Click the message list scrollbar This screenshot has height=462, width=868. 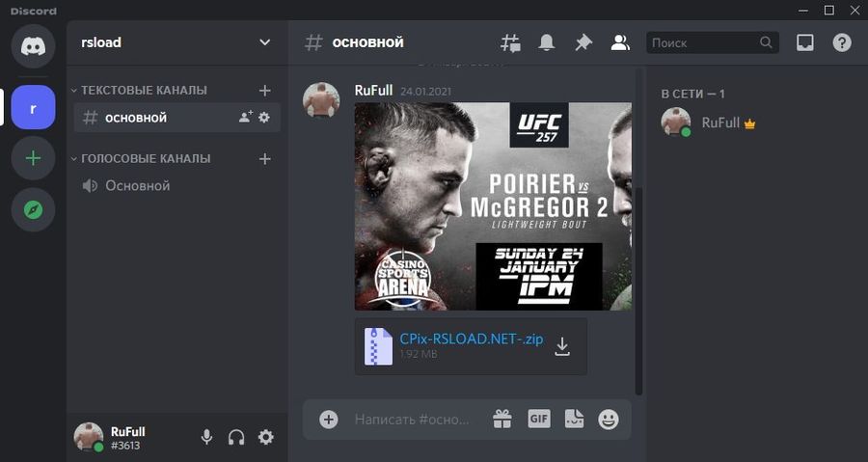click(x=638, y=291)
